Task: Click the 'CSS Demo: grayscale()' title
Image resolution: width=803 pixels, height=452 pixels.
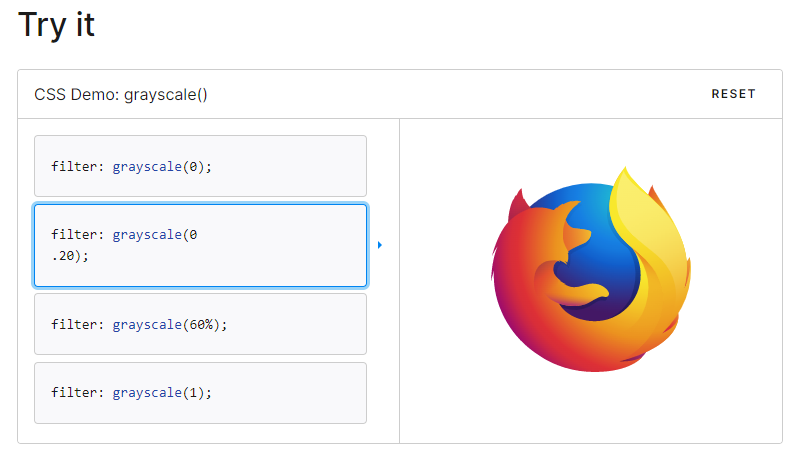Action: (121, 95)
